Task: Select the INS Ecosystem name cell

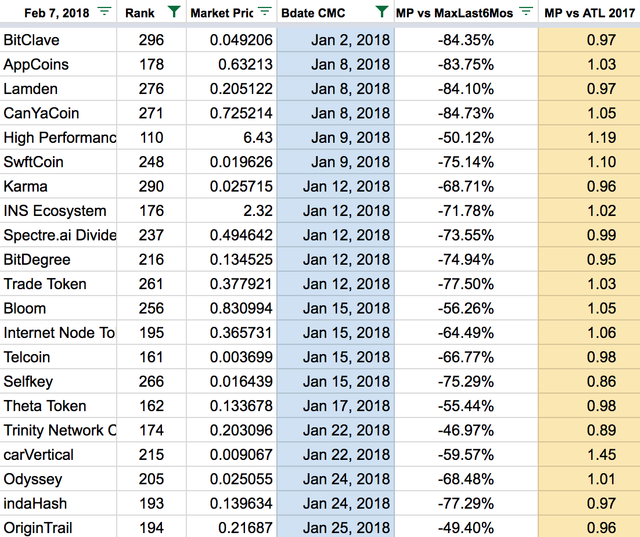Action: 58,211
